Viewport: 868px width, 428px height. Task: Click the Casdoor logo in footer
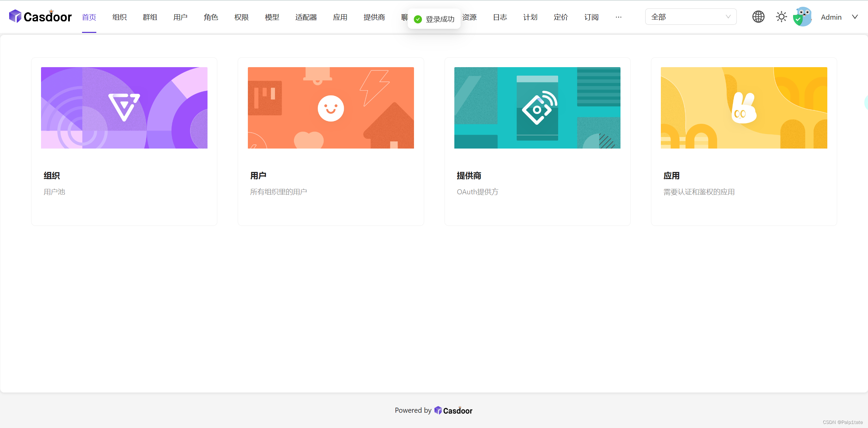(453, 410)
